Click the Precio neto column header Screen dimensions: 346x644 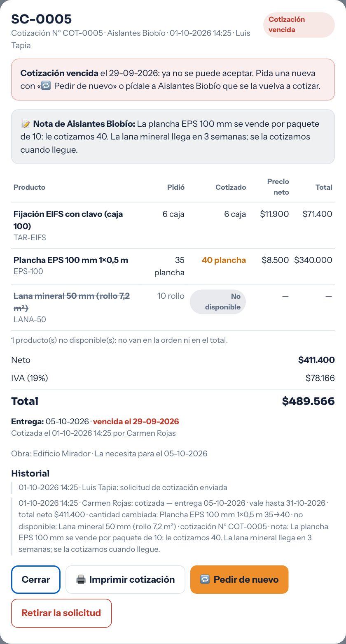click(278, 187)
